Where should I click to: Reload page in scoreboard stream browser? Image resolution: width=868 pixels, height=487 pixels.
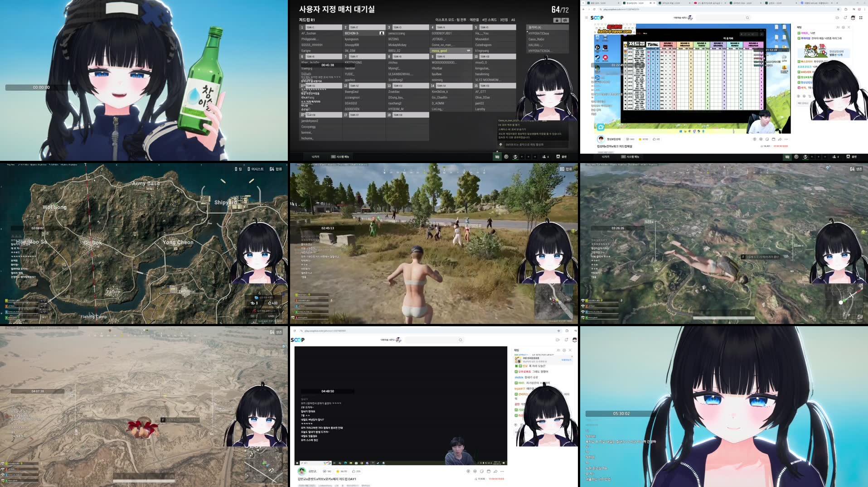pos(595,9)
